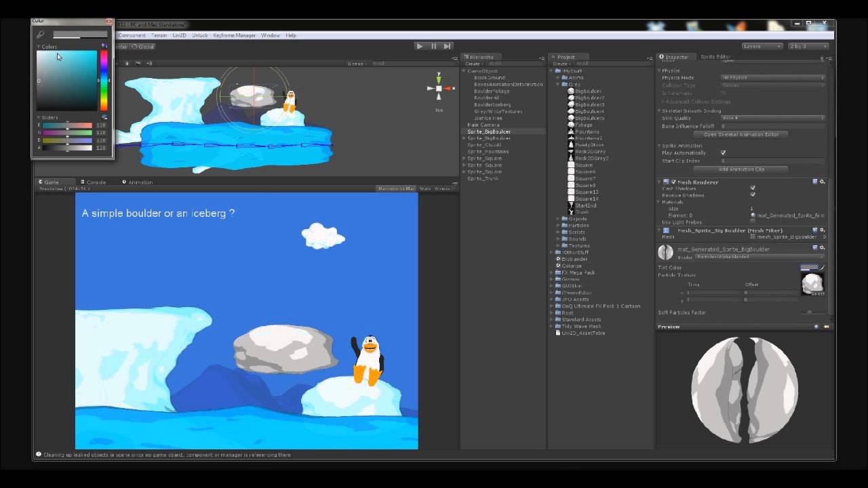868x488 pixels.
Task: Select Sprite_Cloud2 in the Hierarchy
Action: point(484,144)
